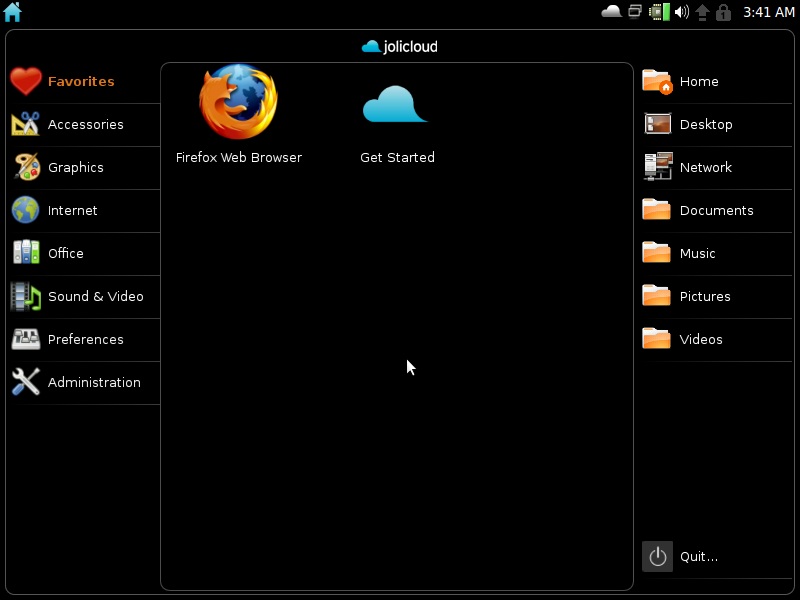Open the Internet globe icon

(x=26, y=210)
